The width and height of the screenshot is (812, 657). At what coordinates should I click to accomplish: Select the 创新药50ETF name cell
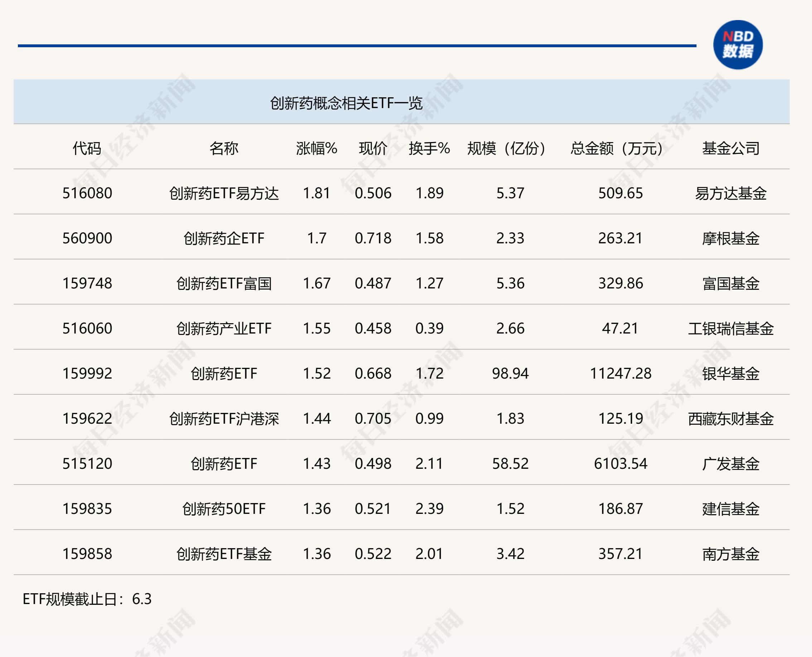pos(224,508)
